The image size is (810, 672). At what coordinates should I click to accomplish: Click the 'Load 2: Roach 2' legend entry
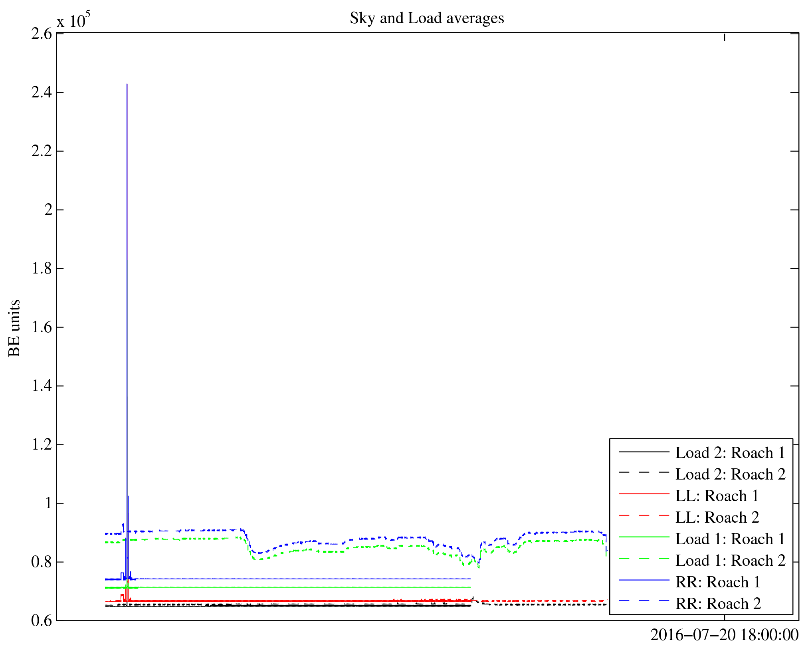(730, 474)
